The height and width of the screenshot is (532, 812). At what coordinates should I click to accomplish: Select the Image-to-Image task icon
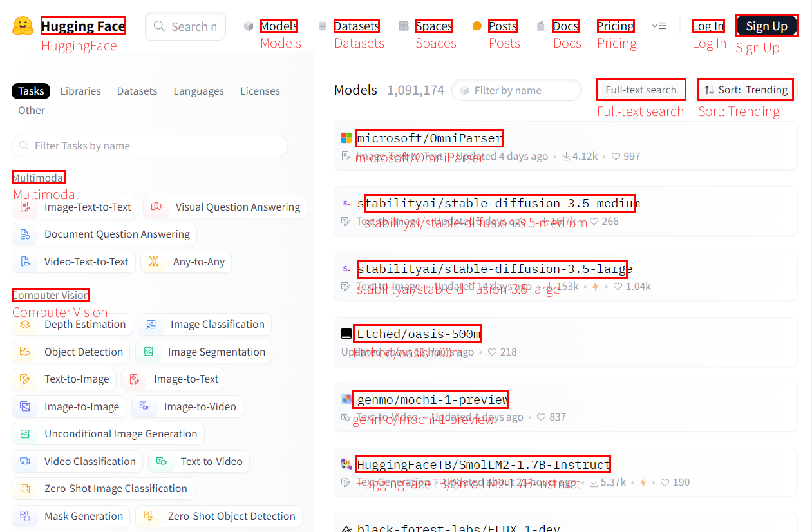tap(26, 406)
